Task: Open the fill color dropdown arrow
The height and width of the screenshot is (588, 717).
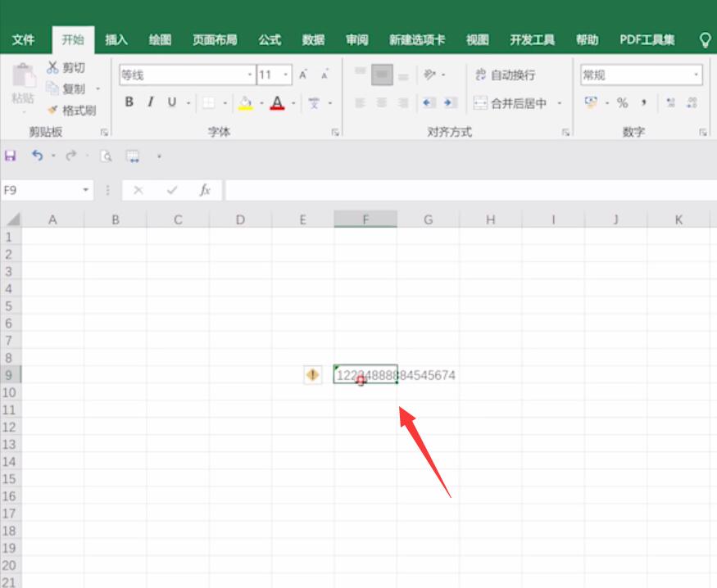Action: [261, 103]
